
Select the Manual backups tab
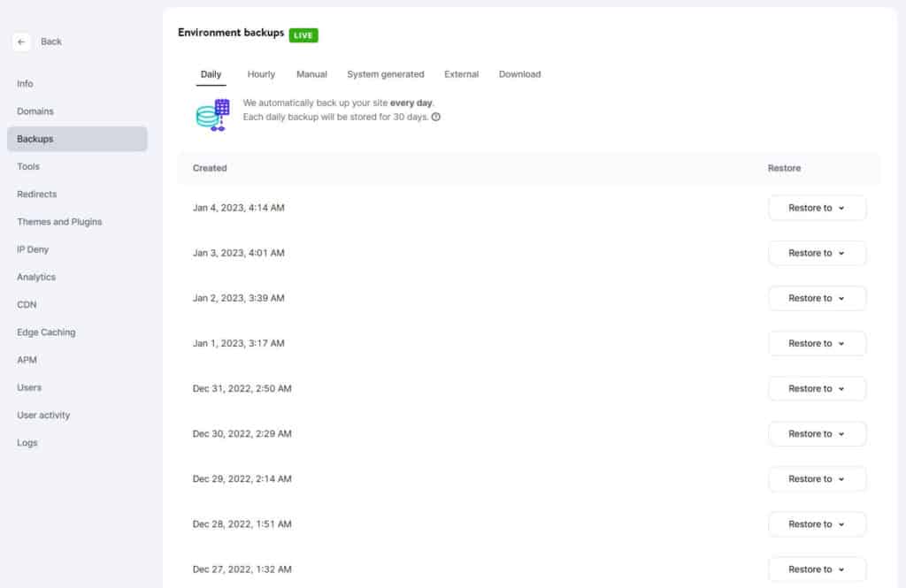tap(311, 74)
